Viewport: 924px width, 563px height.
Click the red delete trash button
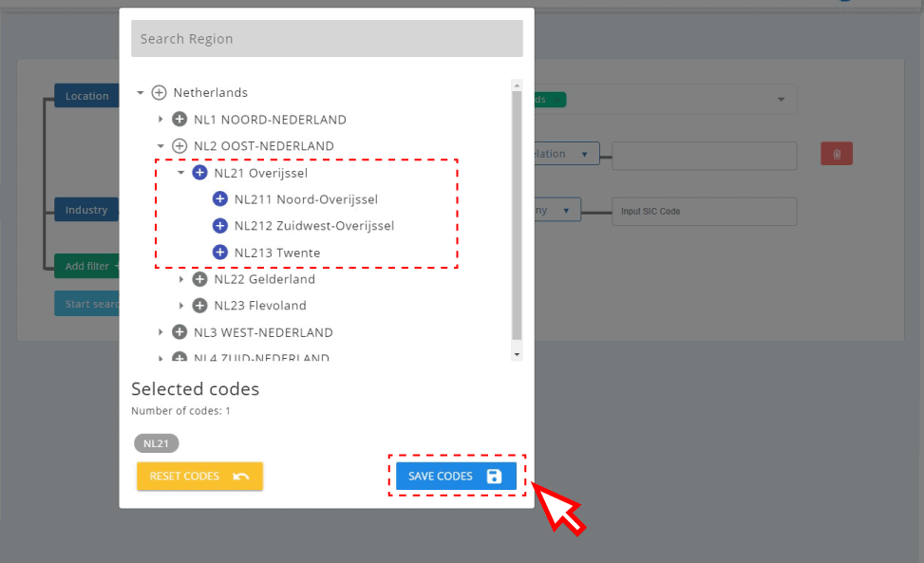(837, 154)
